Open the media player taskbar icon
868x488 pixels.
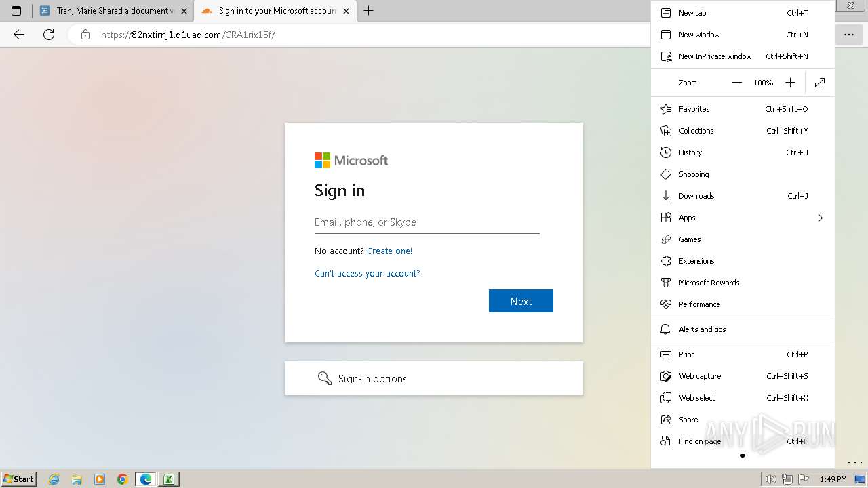100,479
